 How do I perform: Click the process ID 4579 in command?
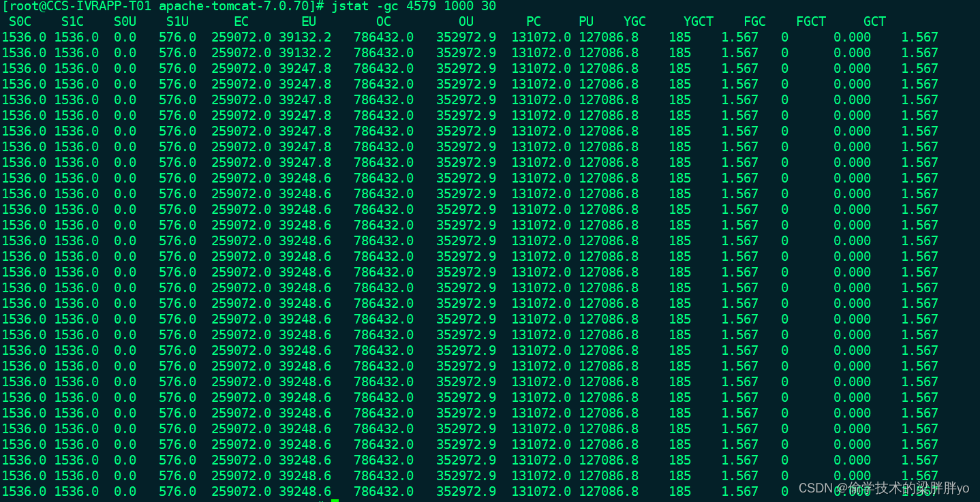pos(421,6)
